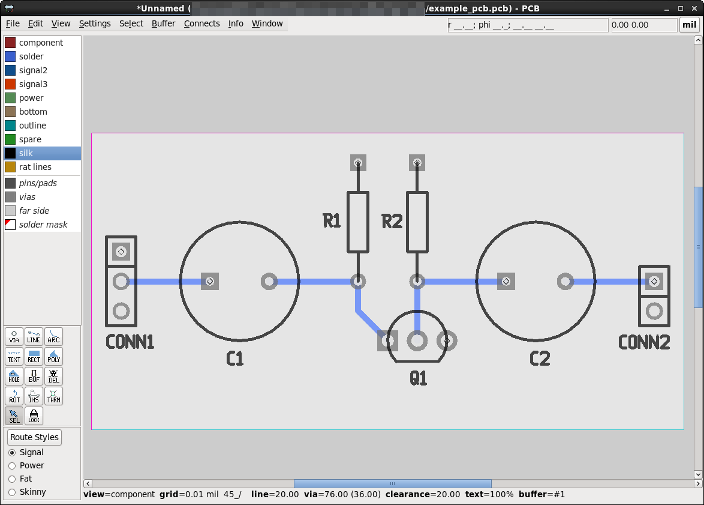Select the SEL selection arrow tool
704x505 pixels.
coord(14,416)
